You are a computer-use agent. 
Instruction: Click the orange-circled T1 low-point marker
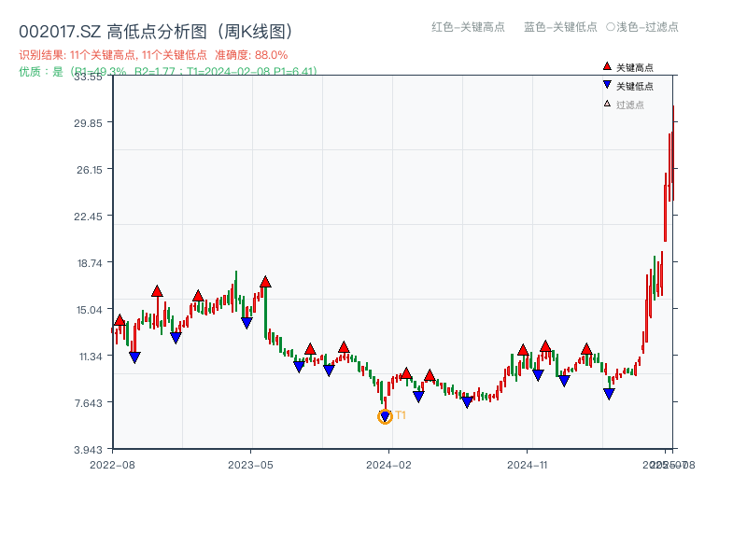coord(385,416)
